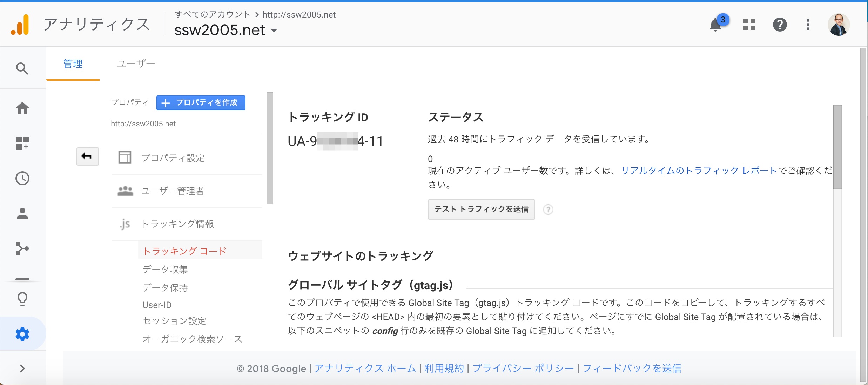Screen dimensions: 868x385
Task: Open the search icon in sidebar
Action: (22, 68)
